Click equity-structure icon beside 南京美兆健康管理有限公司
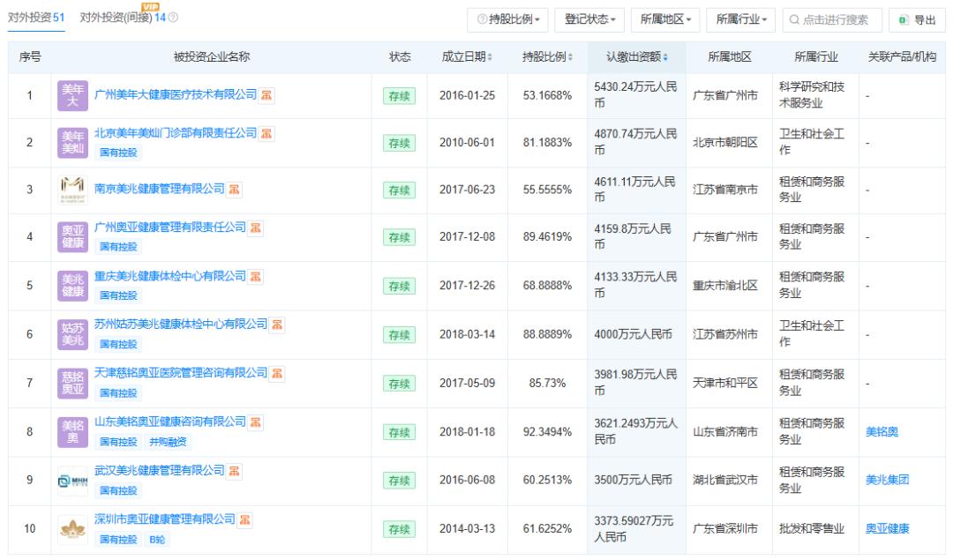 point(234,190)
